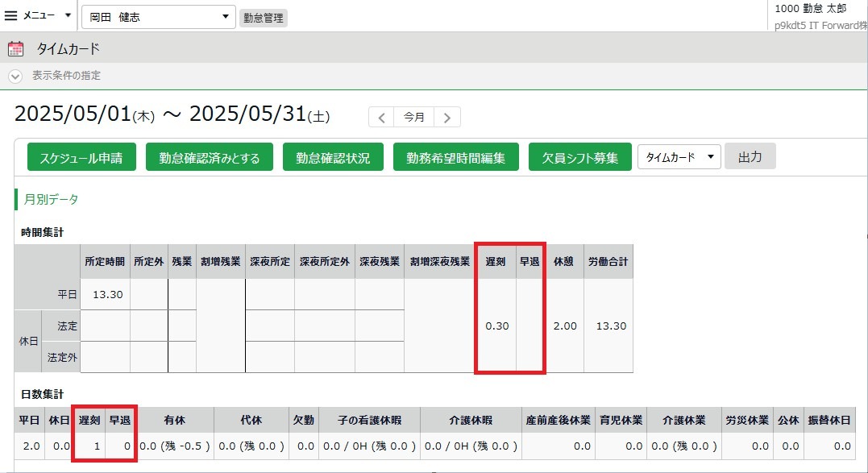Click the 遅刻 time total cell 0.30
The height and width of the screenshot is (473, 868).
pos(496,326)
